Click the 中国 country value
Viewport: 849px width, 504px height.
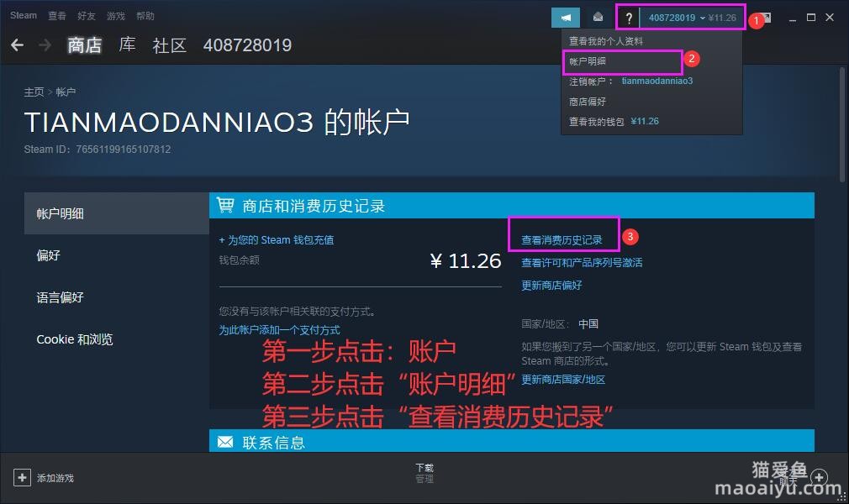(x=588, y=323)
